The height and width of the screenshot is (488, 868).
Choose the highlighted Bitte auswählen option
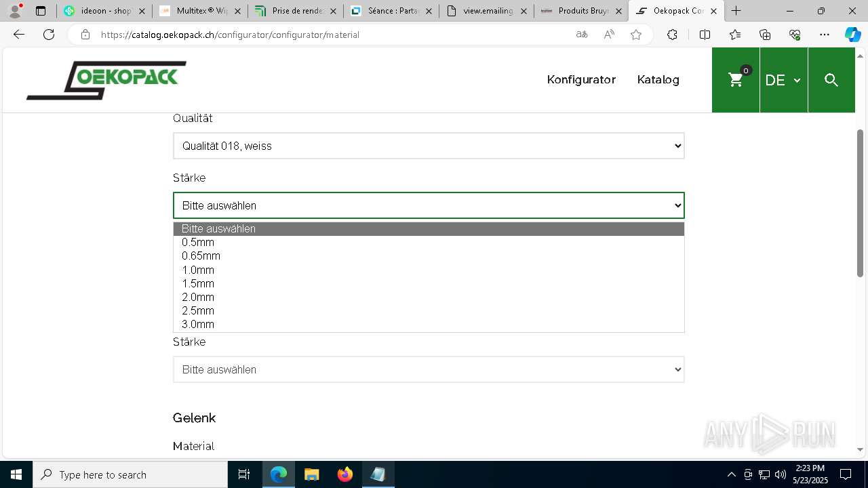429,229
